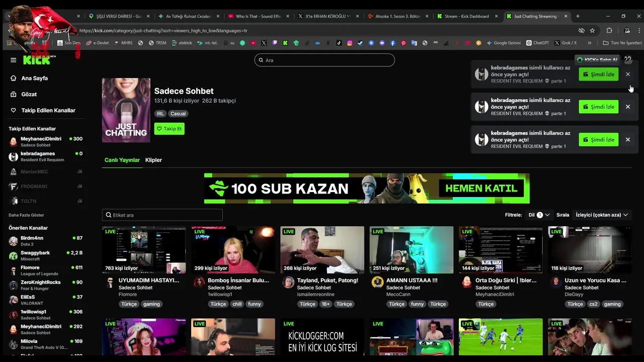Open Grok / X bookmark
The width and height of the screenshot is (644, 362).
click(566, 43)
